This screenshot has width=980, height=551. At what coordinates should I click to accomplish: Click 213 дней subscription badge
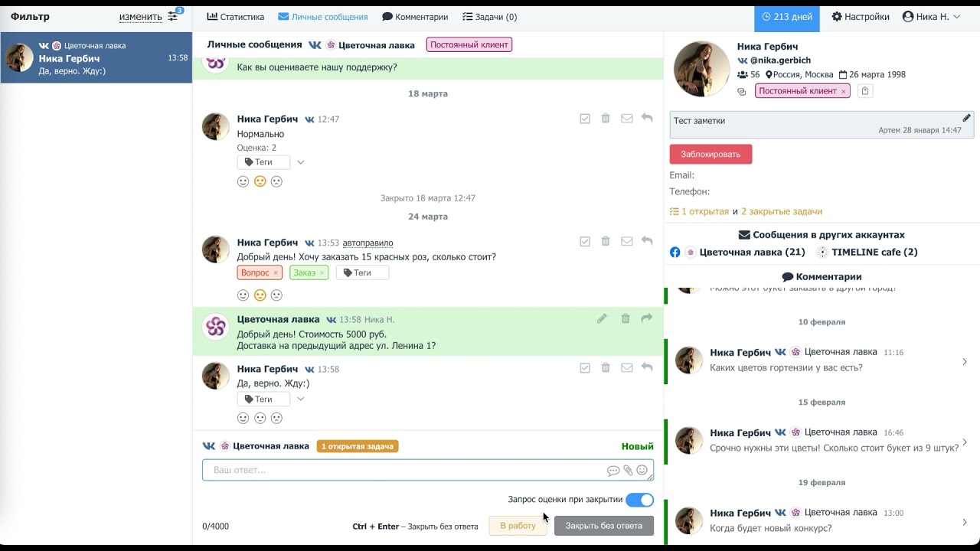coord(786,17)
